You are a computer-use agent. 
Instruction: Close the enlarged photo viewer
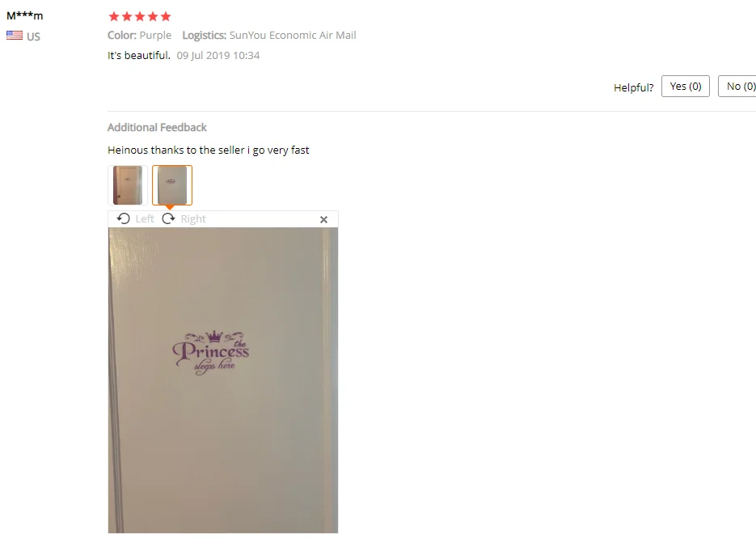pyautogui.click(x=323, y=219)
